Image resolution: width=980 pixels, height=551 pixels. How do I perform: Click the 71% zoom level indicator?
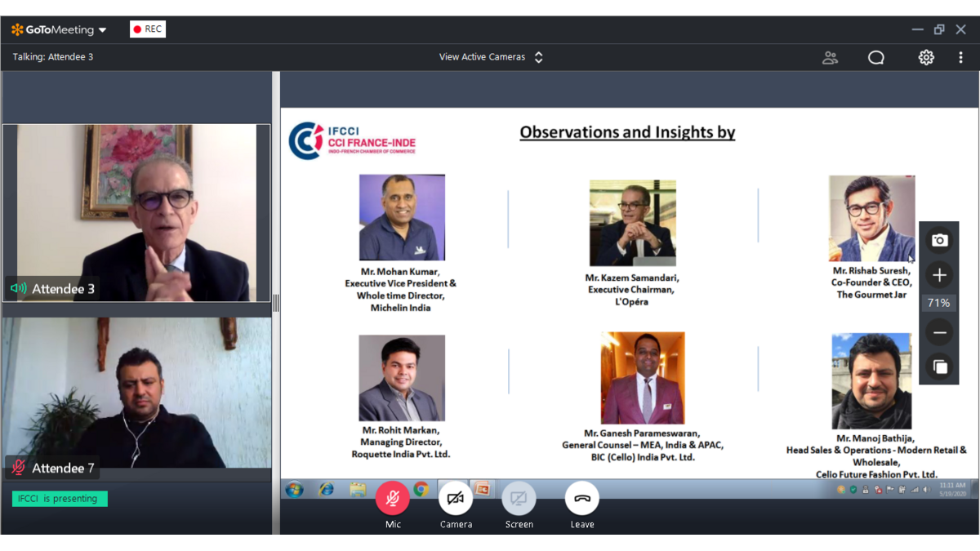coord(939,303)
